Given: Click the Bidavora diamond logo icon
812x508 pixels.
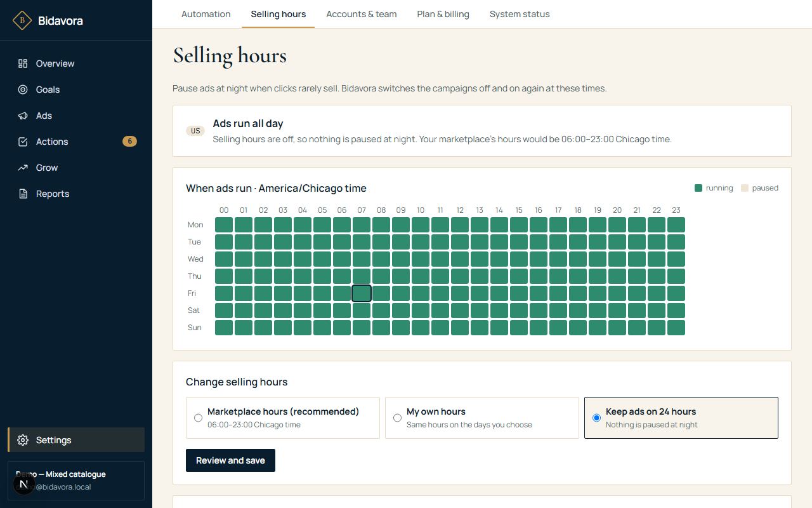Looking at the screenshot, I should pyautogui.click(x=22, y=20).
